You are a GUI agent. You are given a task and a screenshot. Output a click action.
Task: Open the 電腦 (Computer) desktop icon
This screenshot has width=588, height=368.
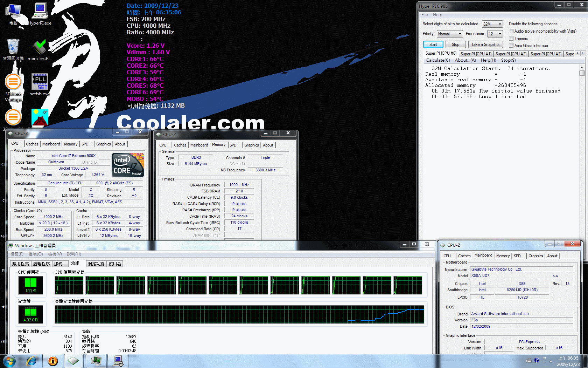pyautogui.click(x=13, y=14)
